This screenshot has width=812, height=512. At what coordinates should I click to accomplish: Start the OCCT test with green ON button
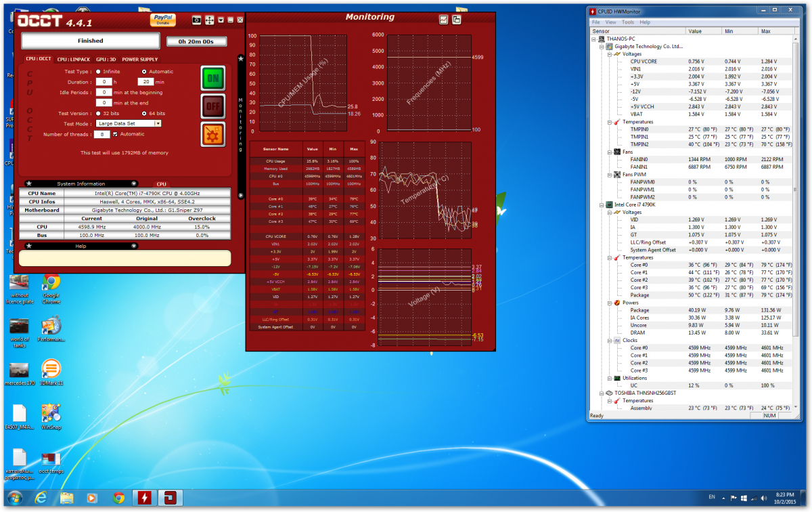213,79
